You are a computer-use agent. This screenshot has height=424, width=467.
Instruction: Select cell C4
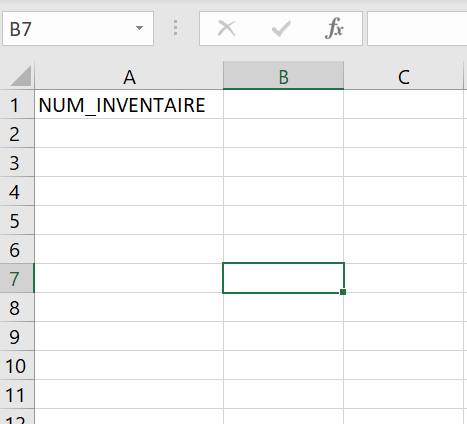(403, 191)
